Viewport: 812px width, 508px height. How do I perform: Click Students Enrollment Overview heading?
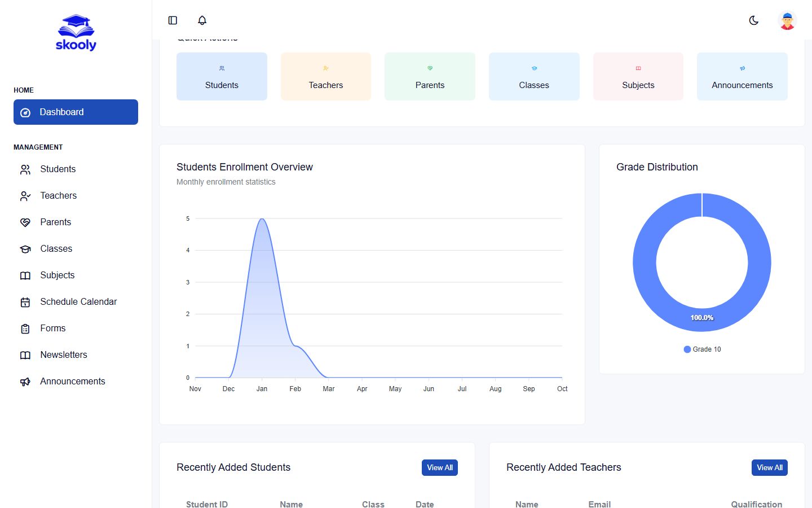(245, 167)
